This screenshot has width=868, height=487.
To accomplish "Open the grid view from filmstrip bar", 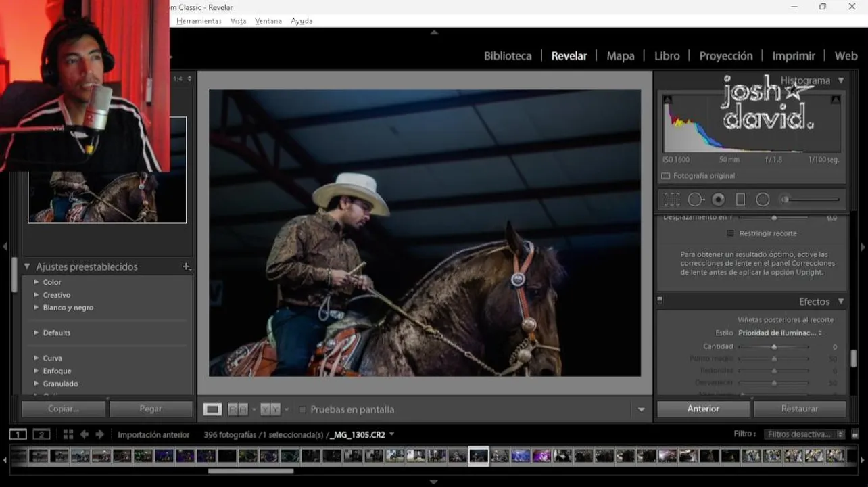I will tap(68, 434).
